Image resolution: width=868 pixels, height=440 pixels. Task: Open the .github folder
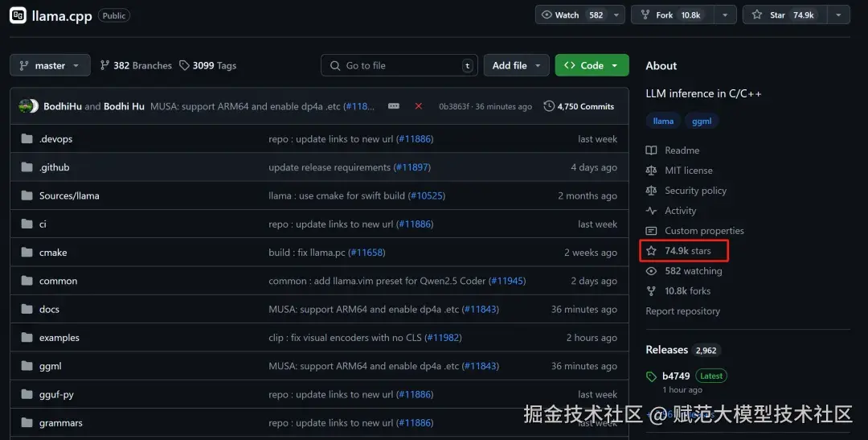tap(55, 167)
